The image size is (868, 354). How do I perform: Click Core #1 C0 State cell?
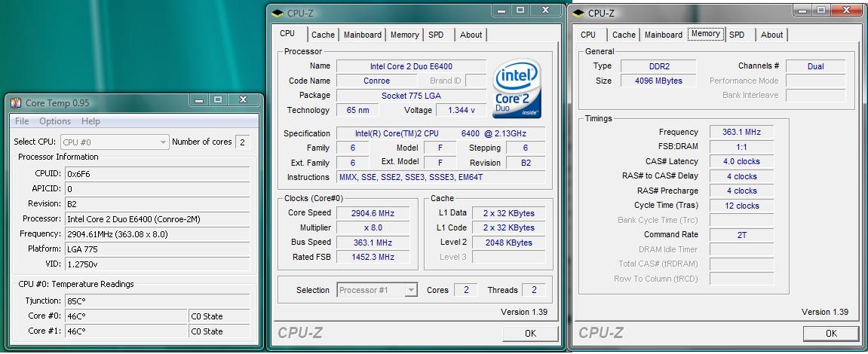219,331
